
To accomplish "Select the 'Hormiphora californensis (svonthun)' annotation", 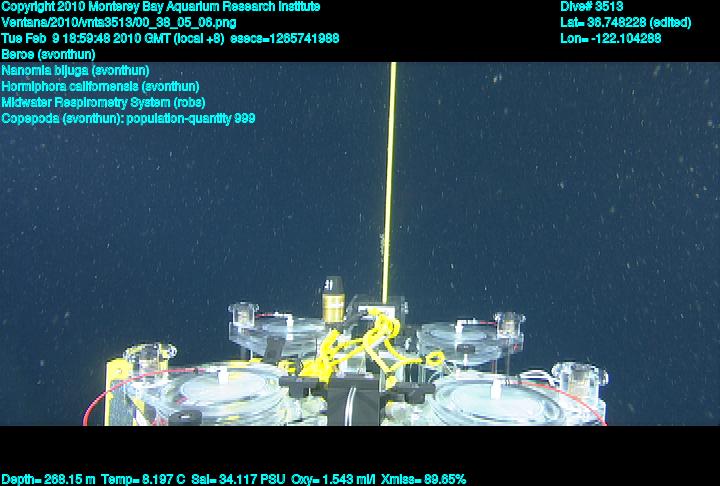I will (x=101, y=86).
